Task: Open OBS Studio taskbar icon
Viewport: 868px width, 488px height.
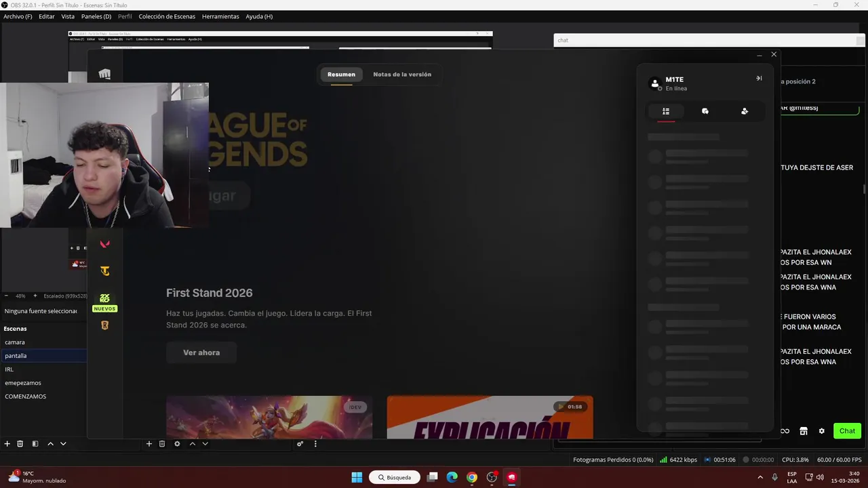Action: pyautogui.click(x=492, y=477)
